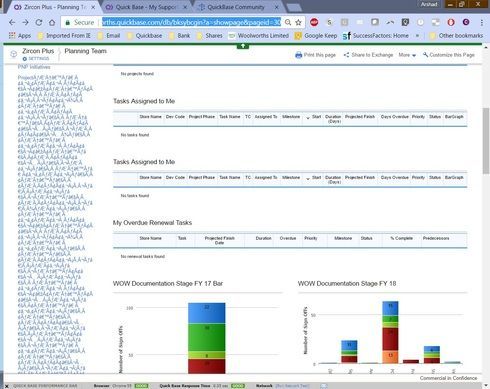Switch to the QuickBase Community tab
490x389 pixels.
(x=235, y=7)
